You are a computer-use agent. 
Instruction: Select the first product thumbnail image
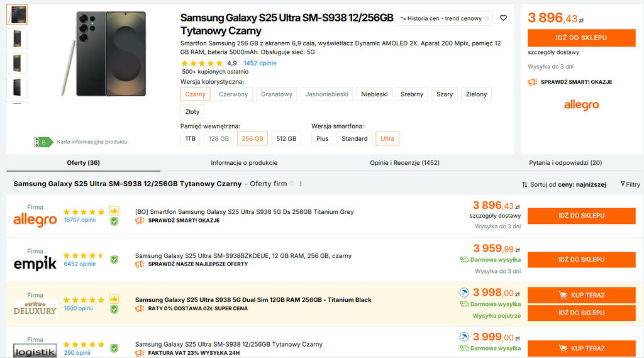pos(17,14)
